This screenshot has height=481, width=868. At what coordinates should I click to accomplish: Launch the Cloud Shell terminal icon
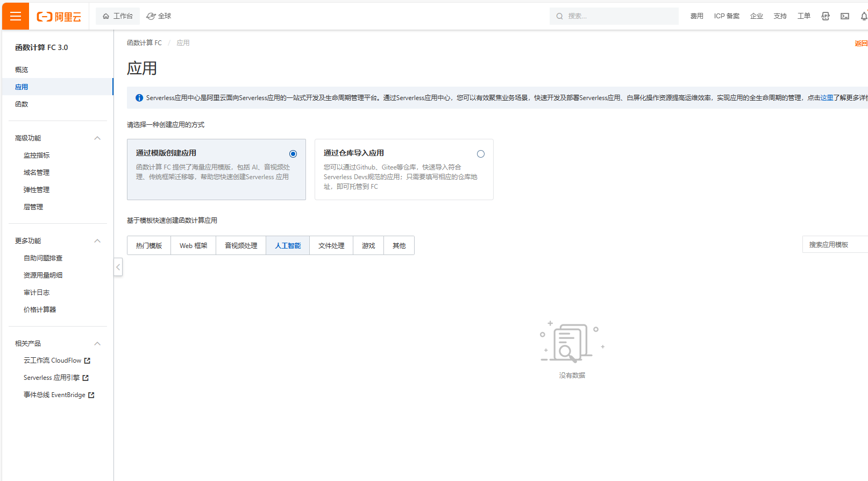click(x=845, y=16)
